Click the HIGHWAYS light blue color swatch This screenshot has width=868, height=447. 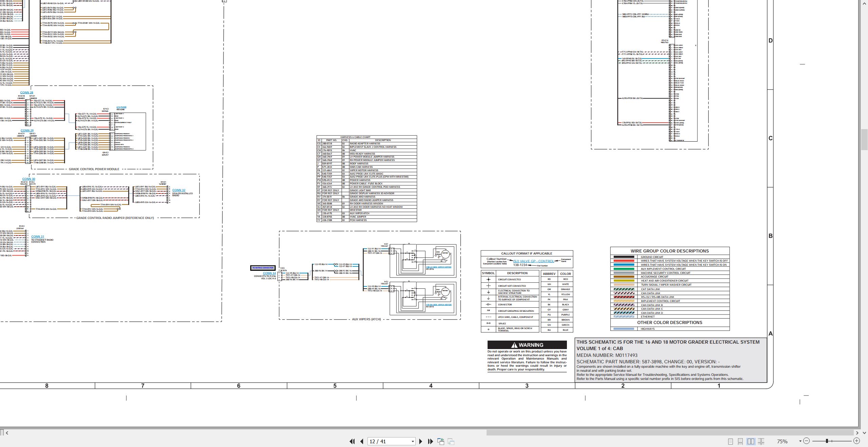(624, 329)
